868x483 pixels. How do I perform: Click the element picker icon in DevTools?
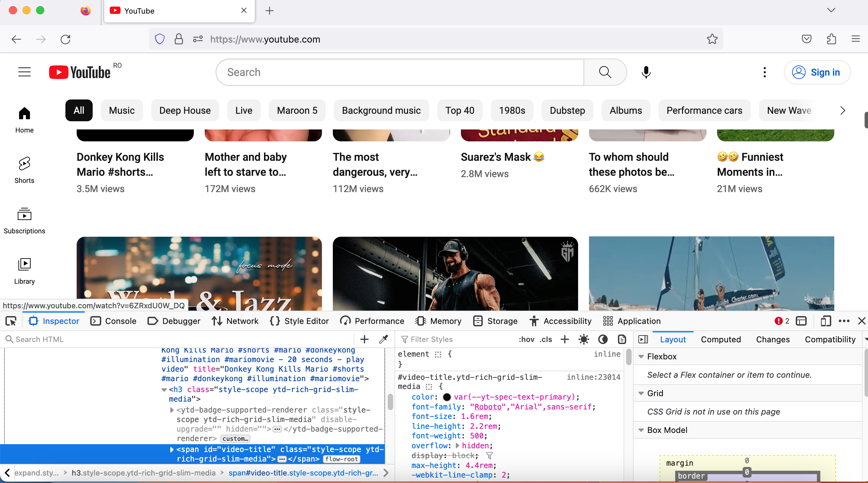point(11,321)
